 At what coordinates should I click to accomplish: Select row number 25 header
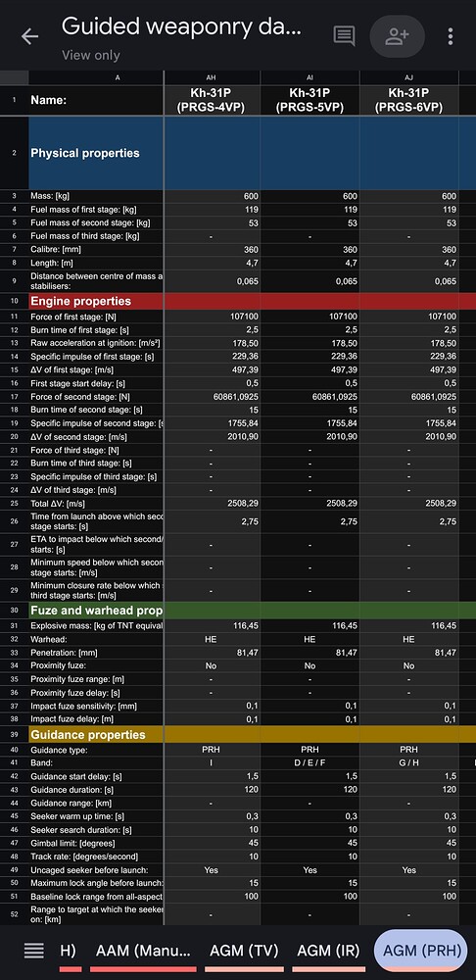click(15, 503)
